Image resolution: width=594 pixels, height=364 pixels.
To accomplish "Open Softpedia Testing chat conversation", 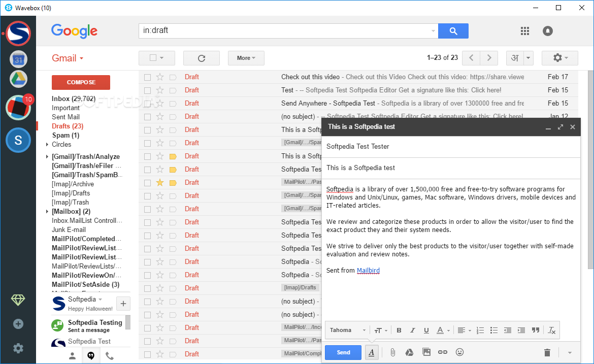I will 88,325.
